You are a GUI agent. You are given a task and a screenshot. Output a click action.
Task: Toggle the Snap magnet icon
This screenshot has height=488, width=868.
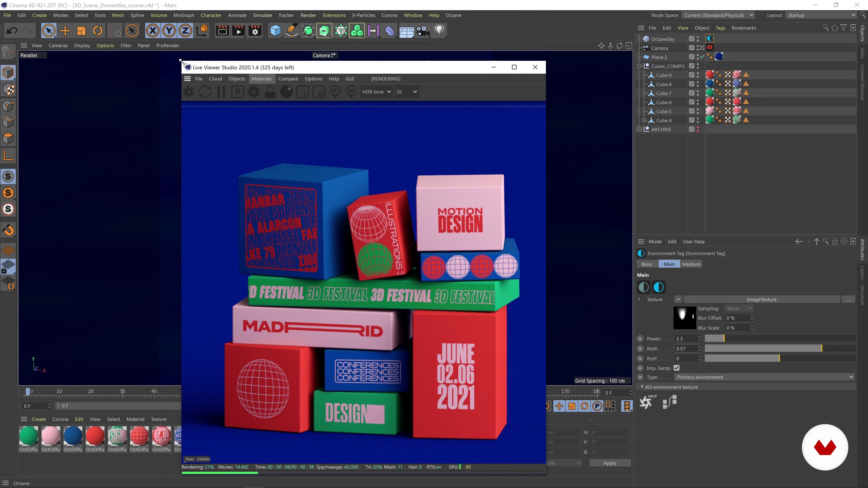pos(8,230)
